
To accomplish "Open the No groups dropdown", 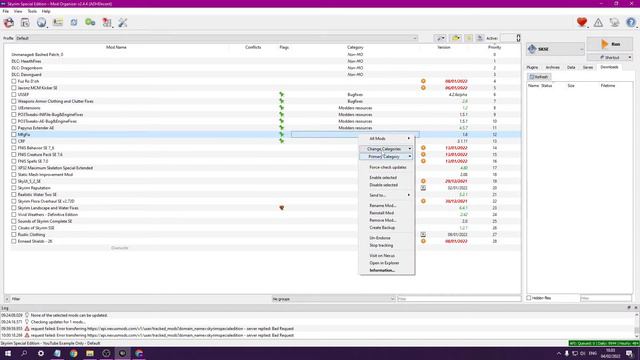I will click(333, 299).
